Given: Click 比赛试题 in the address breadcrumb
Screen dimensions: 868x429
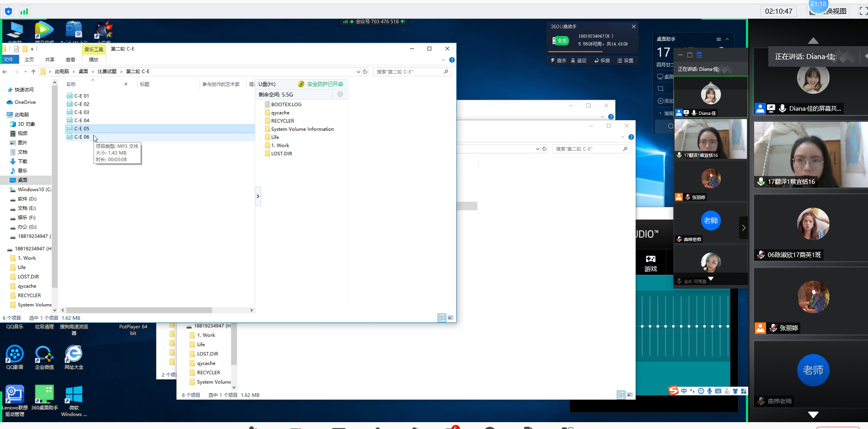Looking at the screenshot, I should (107, 71).
